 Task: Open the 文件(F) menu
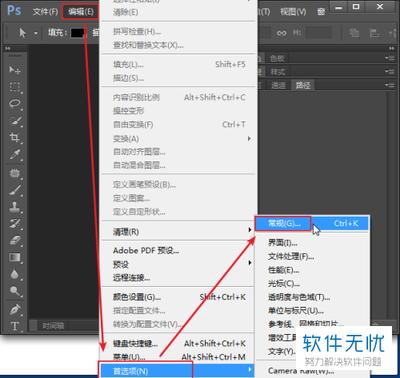(45, 12)
